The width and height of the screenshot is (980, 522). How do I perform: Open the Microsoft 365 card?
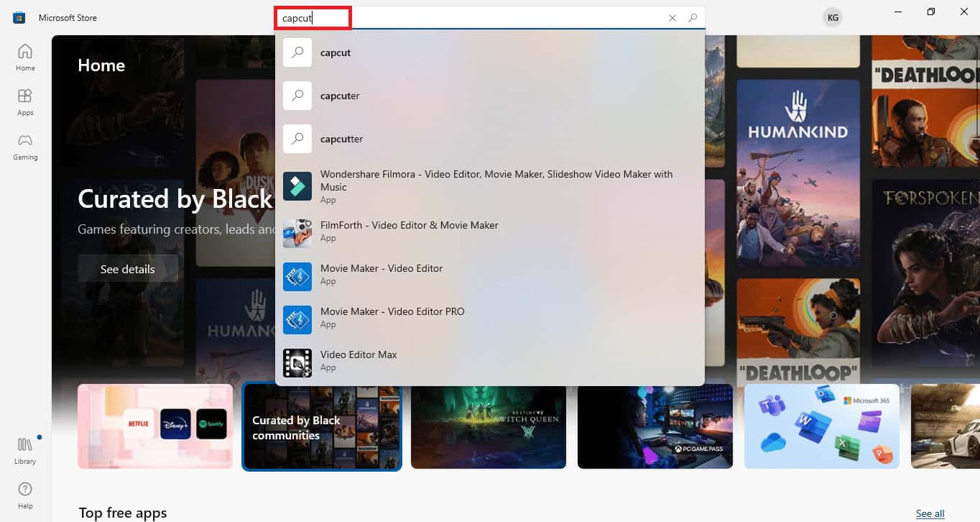click(822, 426)
